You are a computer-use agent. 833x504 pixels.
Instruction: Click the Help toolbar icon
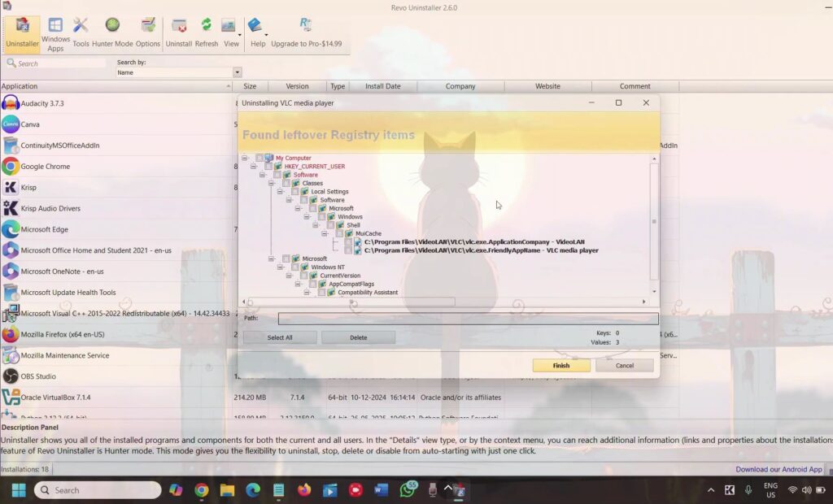point(258,33)
